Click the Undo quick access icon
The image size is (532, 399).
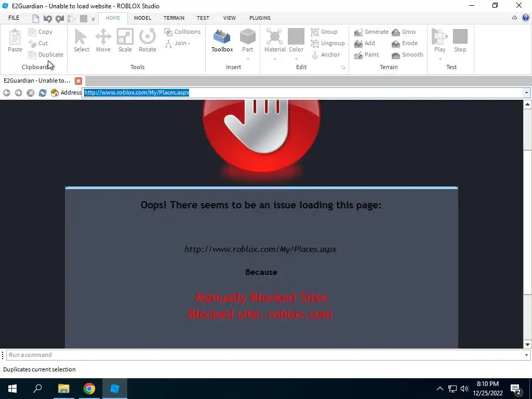(47, 18)
